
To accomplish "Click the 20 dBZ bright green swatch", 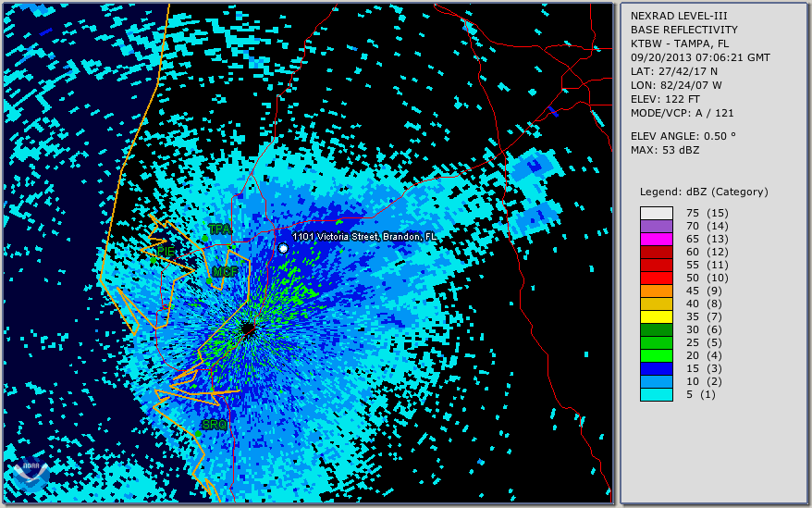I will coord(656,355).
